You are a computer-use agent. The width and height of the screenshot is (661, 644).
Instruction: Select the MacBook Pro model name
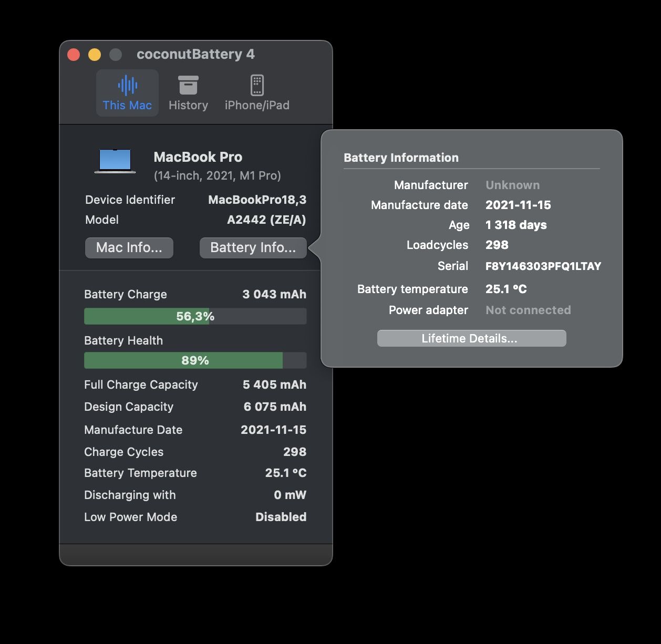click(x=198, y=157)
